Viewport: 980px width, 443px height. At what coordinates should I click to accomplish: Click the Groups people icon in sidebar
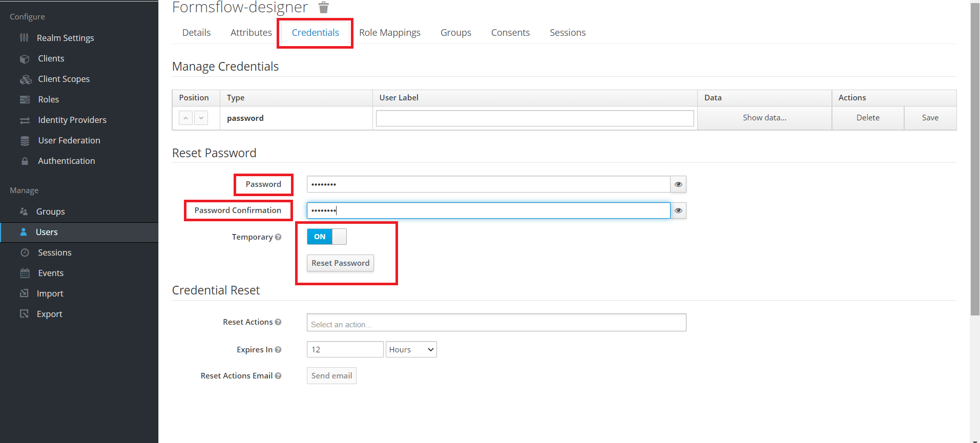point(24,211)
